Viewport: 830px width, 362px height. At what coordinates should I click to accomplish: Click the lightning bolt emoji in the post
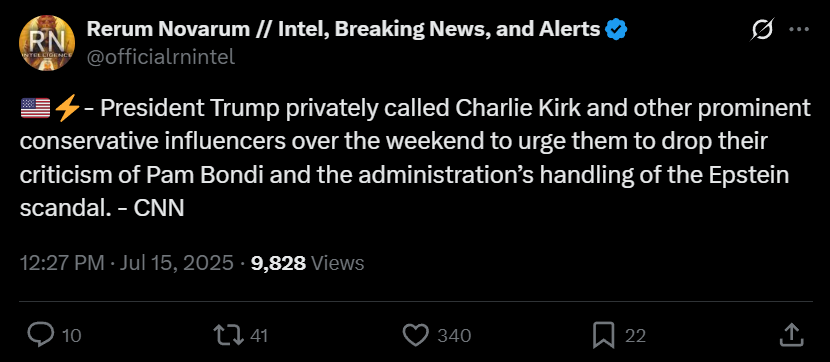point(67,108)
